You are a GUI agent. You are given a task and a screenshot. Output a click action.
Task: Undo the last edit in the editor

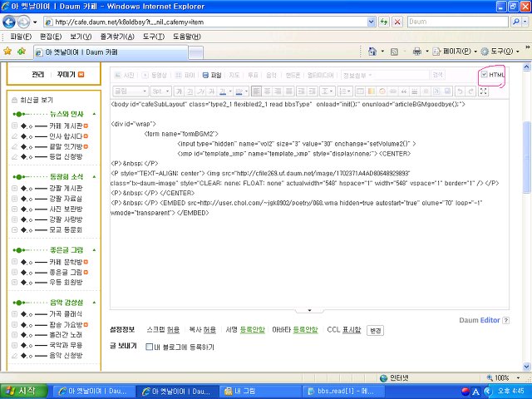click(460, 91)
